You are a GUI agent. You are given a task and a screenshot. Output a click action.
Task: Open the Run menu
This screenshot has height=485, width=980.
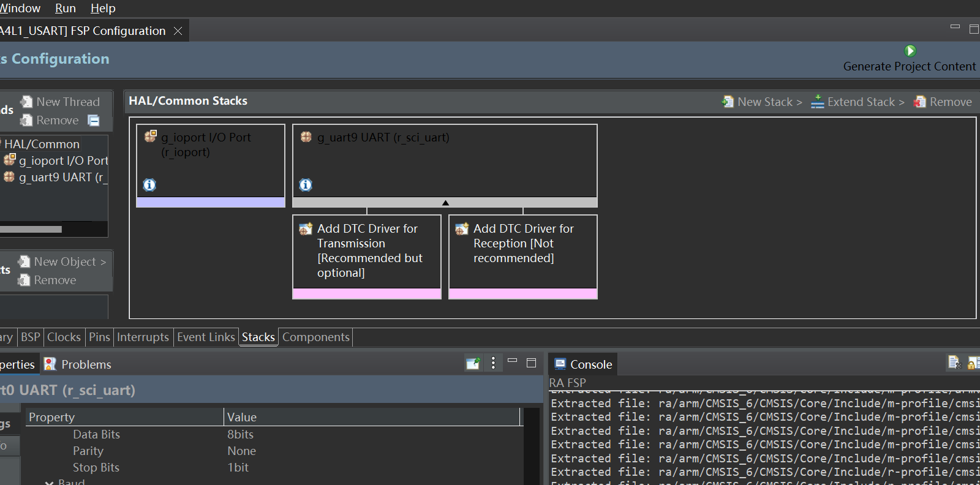[x=66, y=8]
